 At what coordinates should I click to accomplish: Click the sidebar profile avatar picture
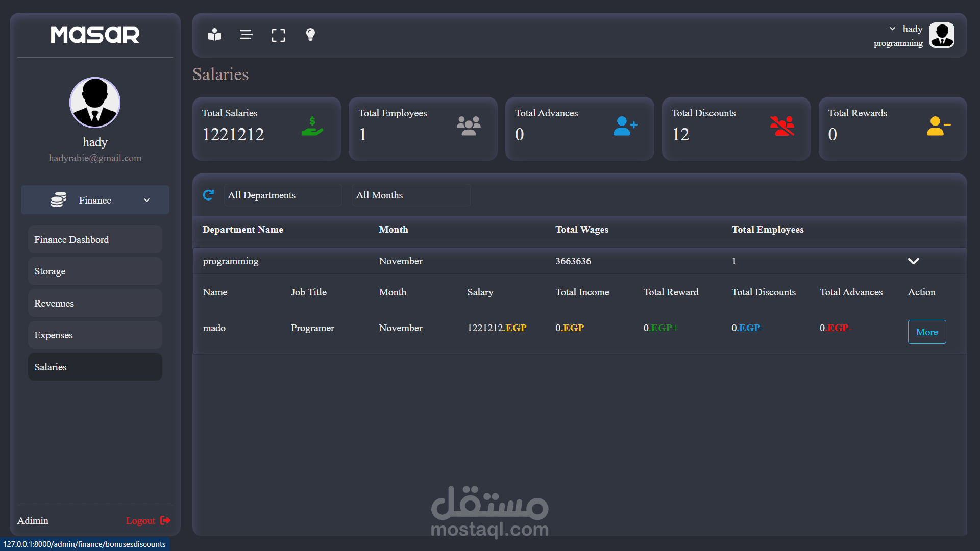(x=95, y=103)
